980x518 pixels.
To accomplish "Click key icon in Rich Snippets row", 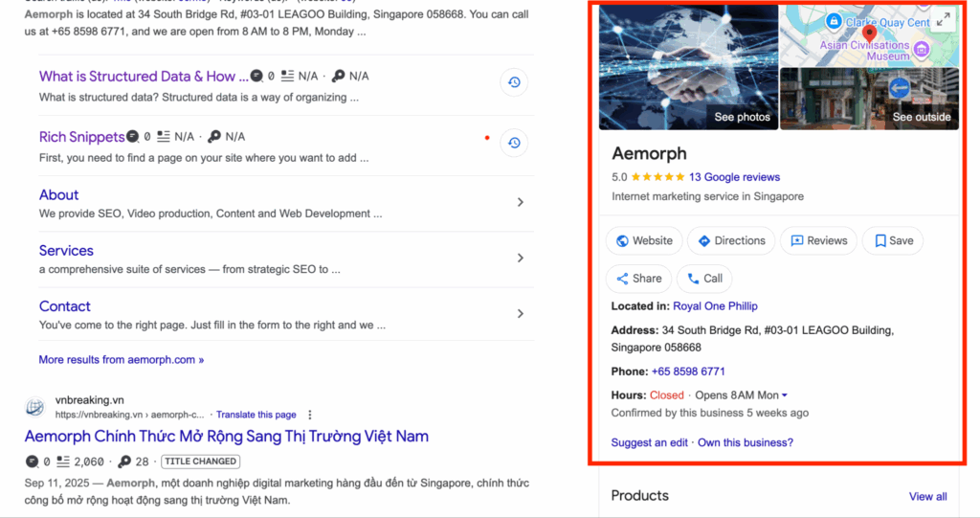I will pos(214,136).
